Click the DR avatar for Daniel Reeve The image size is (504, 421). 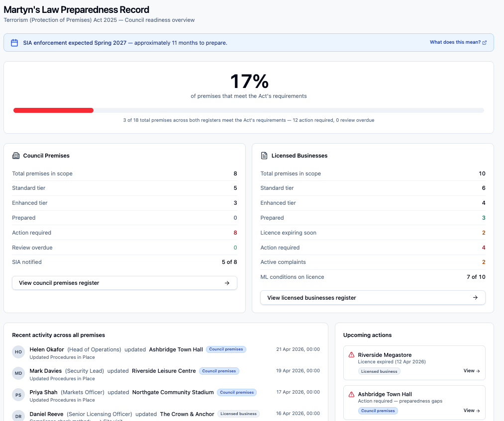point(18,416)
